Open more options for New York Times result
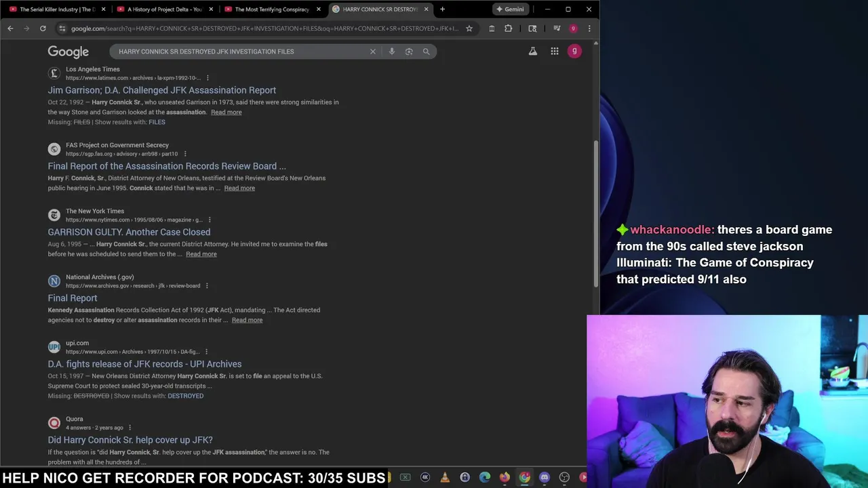Viewport: 868px width, 488px height. [x=210, y=220]
